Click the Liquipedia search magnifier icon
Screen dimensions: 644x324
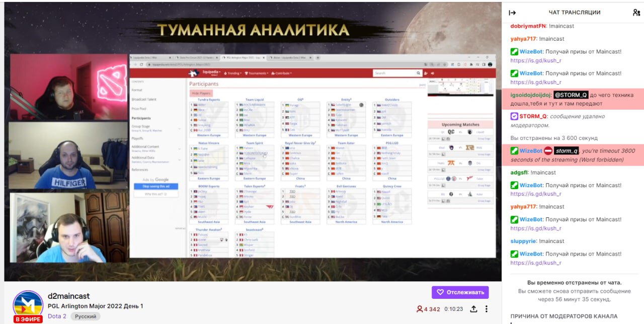coord(418,73)
